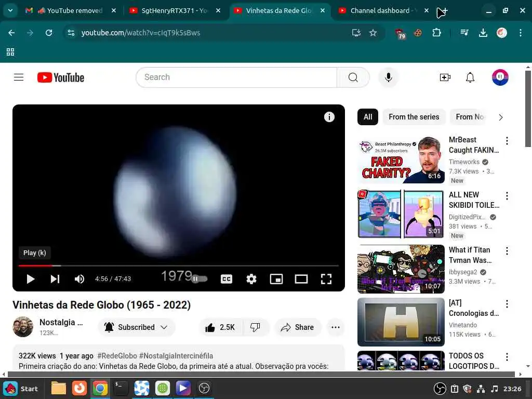
Task: Open the notifications bell
Action: (x=470, y=77)
